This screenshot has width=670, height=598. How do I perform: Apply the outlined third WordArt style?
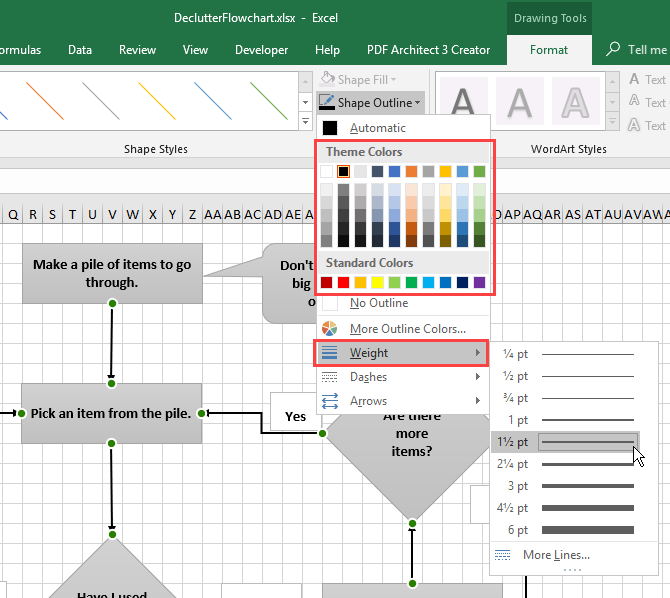tap(574, 101)
